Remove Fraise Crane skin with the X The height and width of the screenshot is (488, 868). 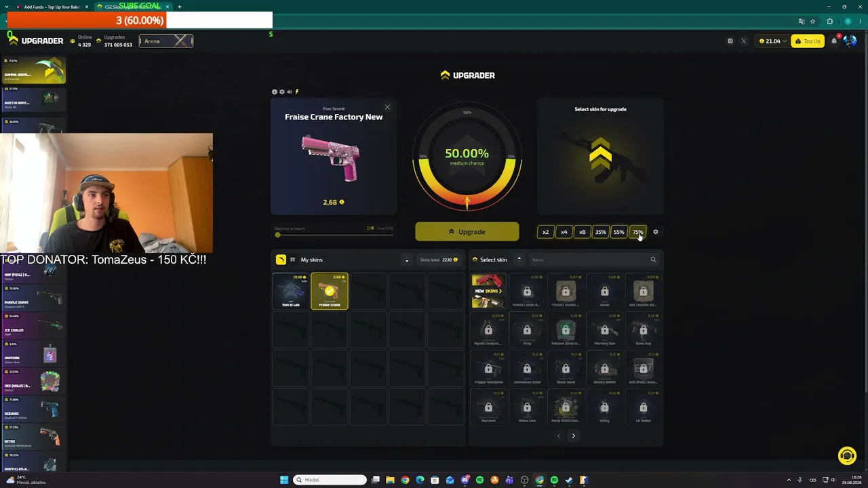(x=387, y=107)
